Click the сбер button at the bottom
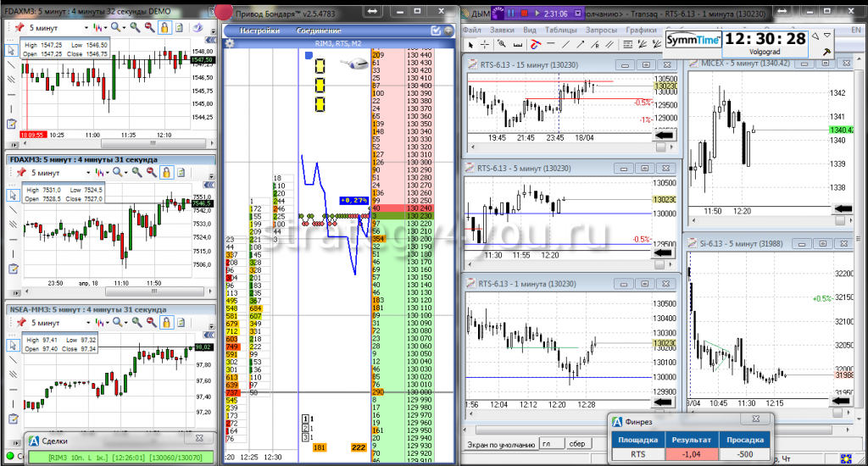This screenshot has width=868, height=466. pyautogui.click(x=577, y=444)
